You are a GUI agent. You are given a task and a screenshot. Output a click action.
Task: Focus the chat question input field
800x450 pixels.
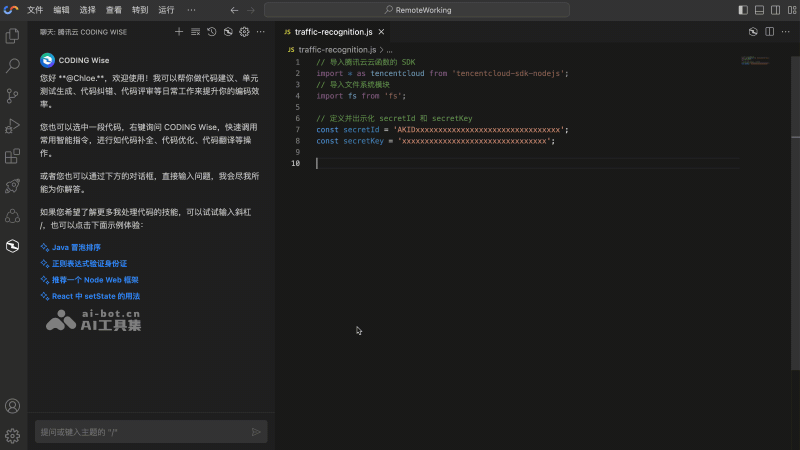pyautogui.click(x=140, y=432)
